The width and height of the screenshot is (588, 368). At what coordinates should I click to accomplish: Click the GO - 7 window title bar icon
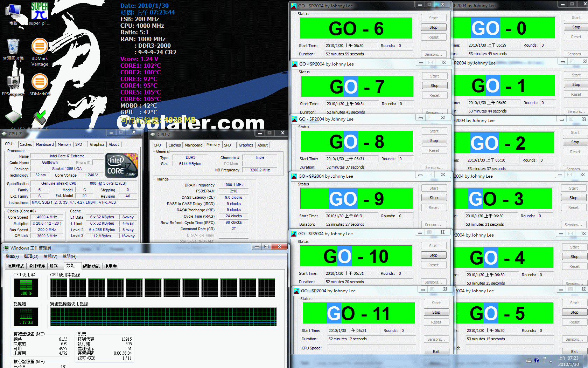pyautogui.click(x=295, y=64)
